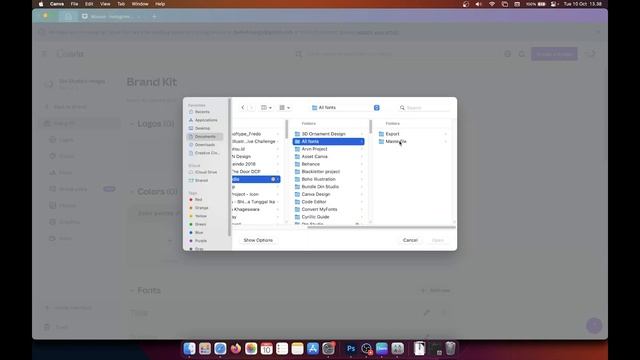Open App Store from the Dock
Screen dimensions: 640x360
coord(313,349)
